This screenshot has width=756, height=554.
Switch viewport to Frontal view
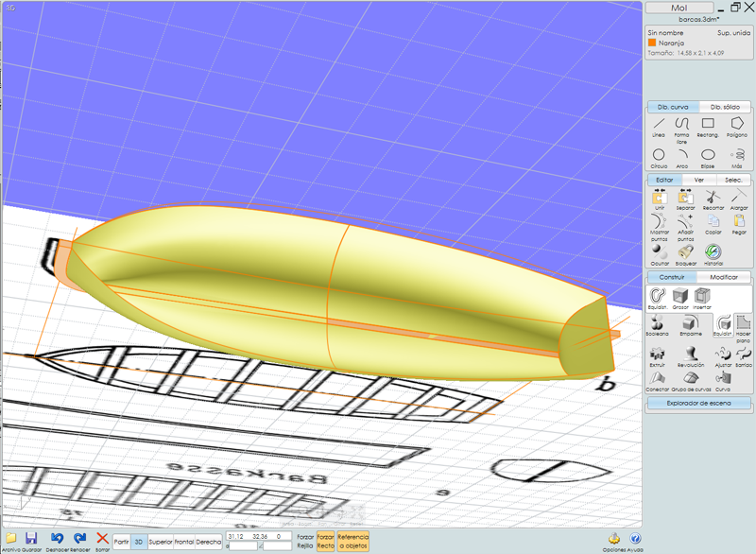tap(184, 542)
